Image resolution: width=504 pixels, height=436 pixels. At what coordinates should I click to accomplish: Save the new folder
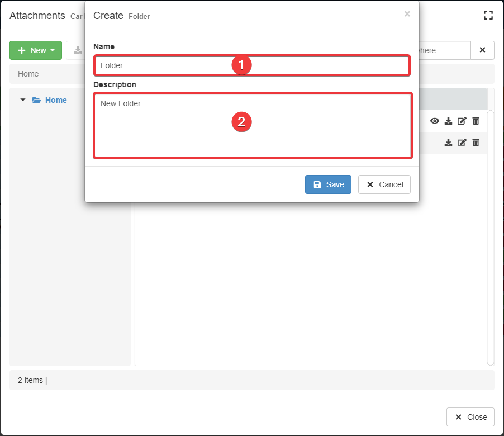pyautogui.click(x=328, y=184)
